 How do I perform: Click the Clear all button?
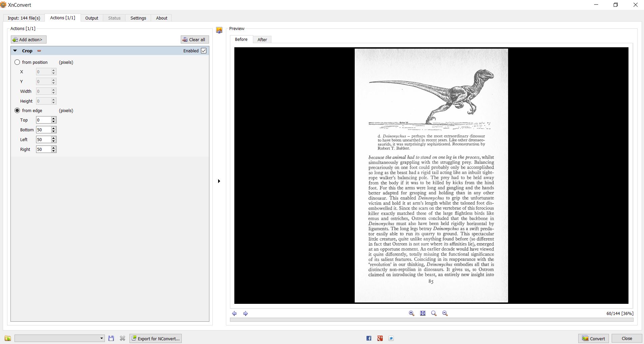pos(195,39)
